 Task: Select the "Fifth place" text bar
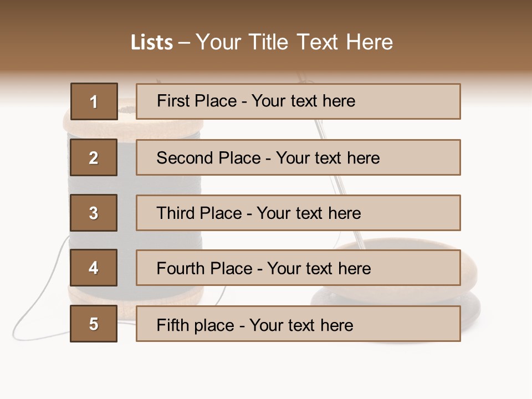point(298,324)
